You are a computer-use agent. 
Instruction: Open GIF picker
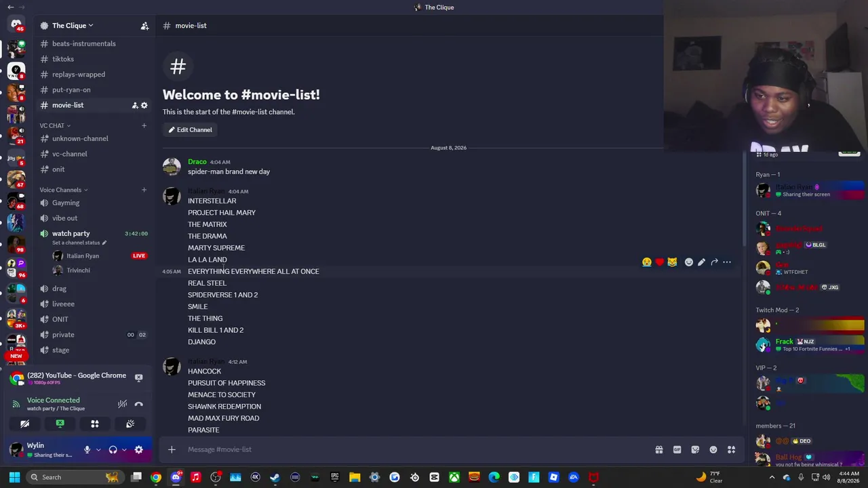(677, 449)
